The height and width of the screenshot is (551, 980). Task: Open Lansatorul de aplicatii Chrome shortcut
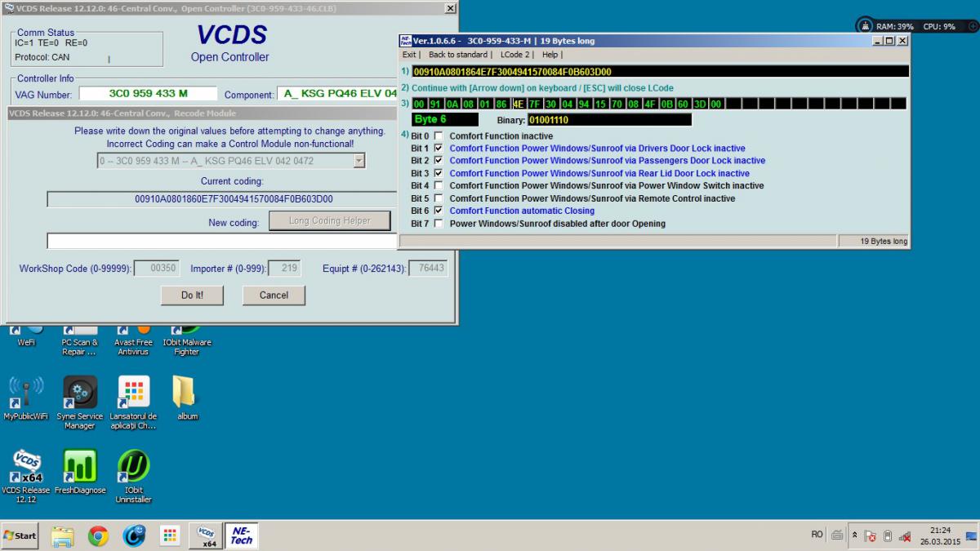[x=133, y=402]
